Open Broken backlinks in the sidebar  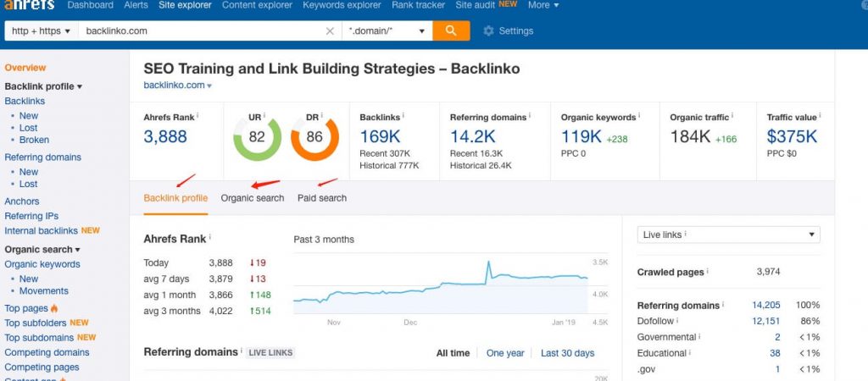[34, 140]
